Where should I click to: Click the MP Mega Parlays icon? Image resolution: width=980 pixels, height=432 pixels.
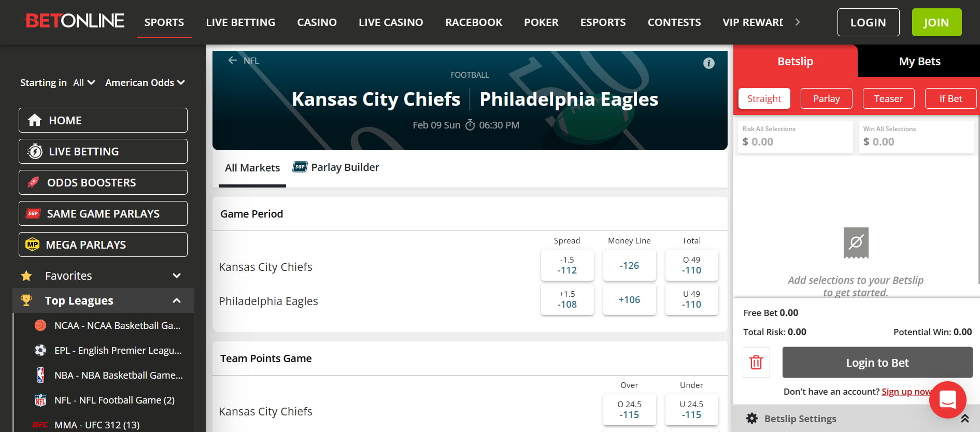pos(33,244)
